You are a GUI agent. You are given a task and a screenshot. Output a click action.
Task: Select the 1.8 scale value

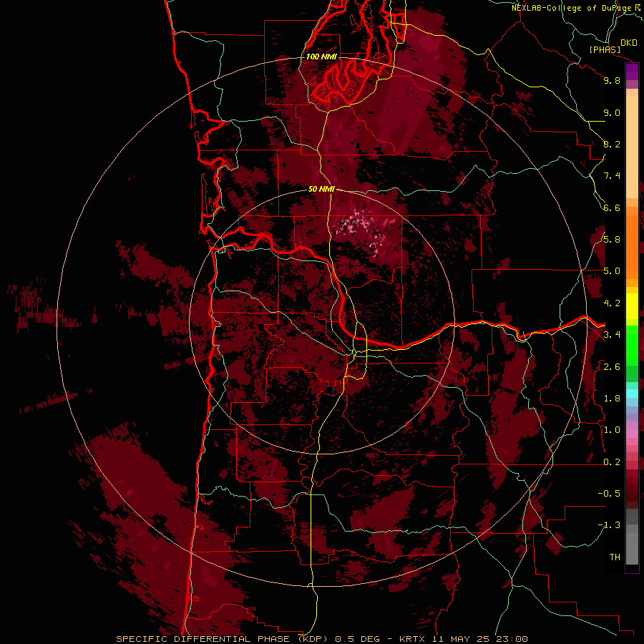click(612, 399)
